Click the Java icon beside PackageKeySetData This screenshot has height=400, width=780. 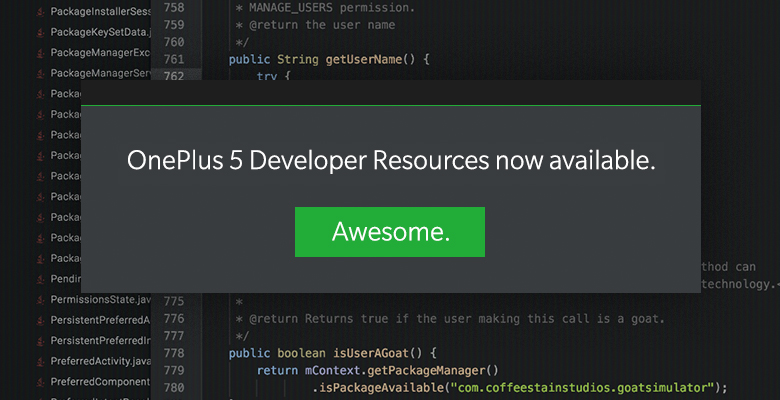coord(40,32)
